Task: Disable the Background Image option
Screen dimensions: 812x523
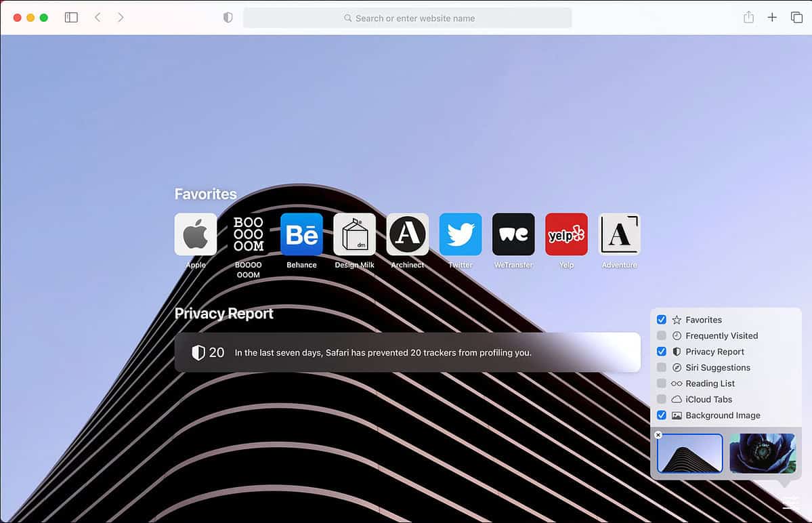Action: pos(662,415)
